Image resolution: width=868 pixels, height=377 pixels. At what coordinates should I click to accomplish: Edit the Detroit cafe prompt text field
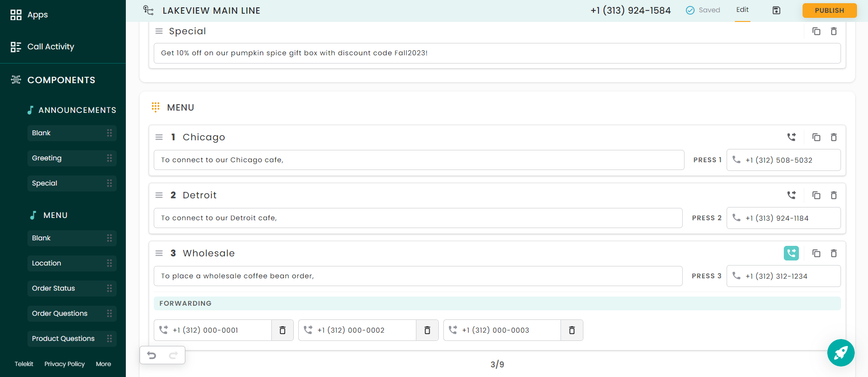[x=418, y=218]
